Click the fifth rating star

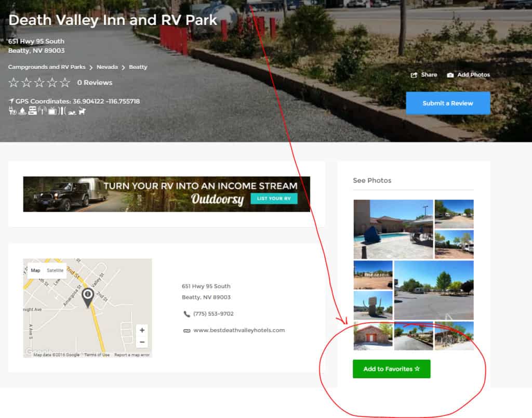[x=65, y=83]
